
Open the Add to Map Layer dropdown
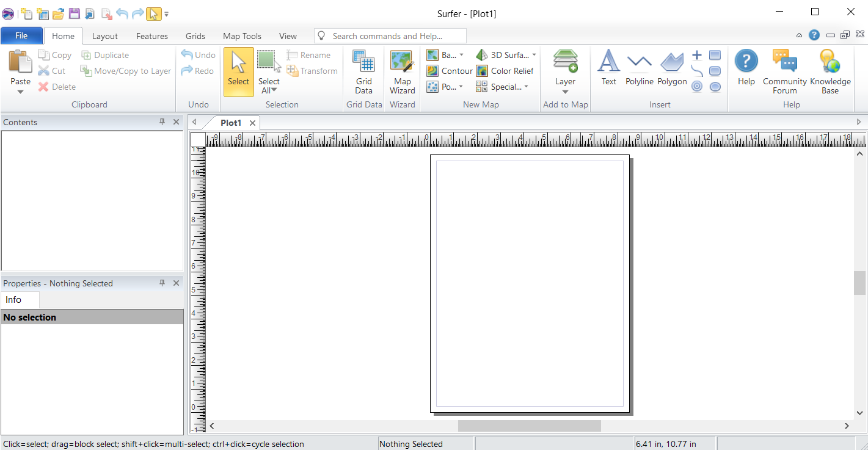tap(565, 92)
